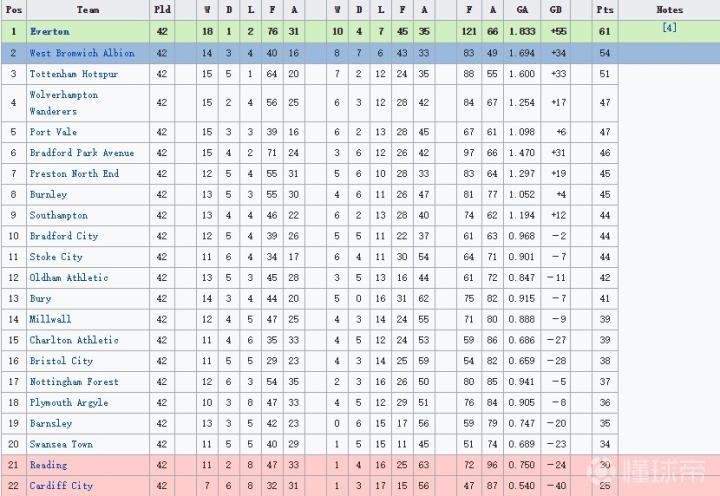Click the Notes column header
Viewport: 720px width, 496px height.
(669, 10)
